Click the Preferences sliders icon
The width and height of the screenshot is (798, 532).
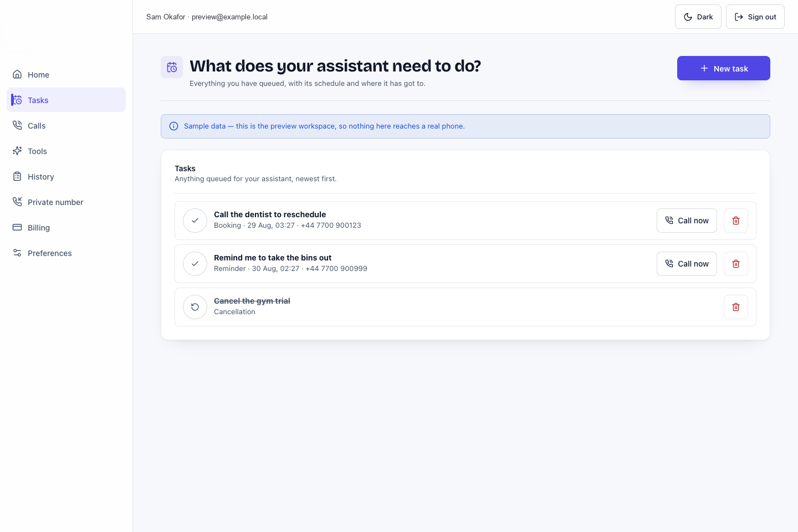[x=17, y=253]
